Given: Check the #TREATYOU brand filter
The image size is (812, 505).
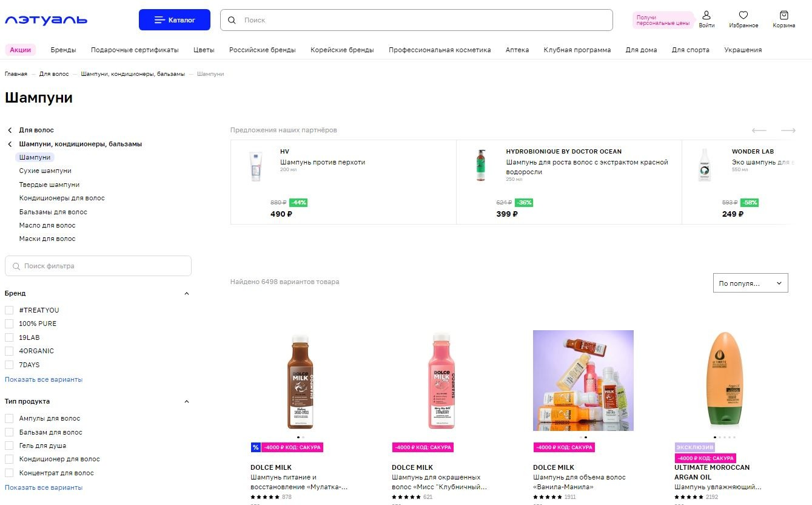Looking at the screenshot, I should click(x=9, y=310).
